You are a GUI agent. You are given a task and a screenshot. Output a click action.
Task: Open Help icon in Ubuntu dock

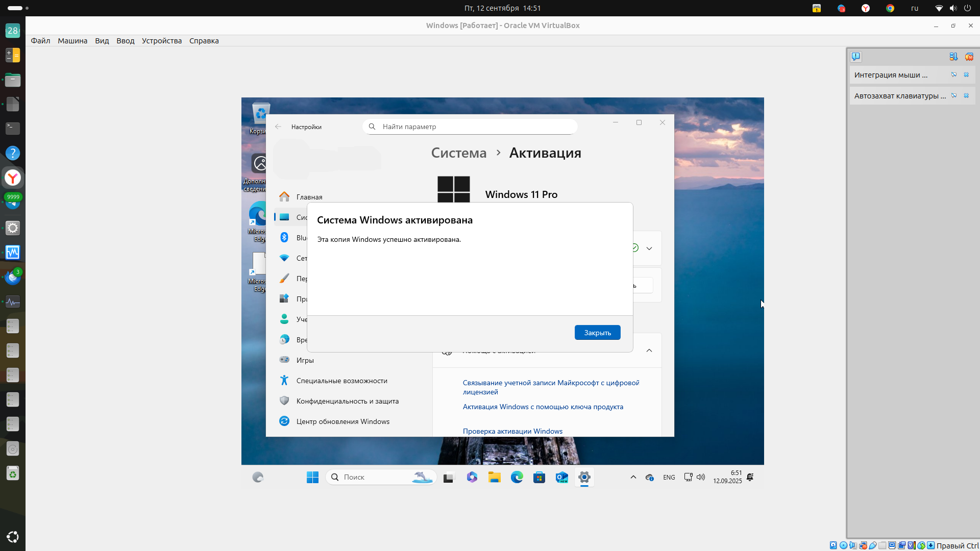point(13,153)
